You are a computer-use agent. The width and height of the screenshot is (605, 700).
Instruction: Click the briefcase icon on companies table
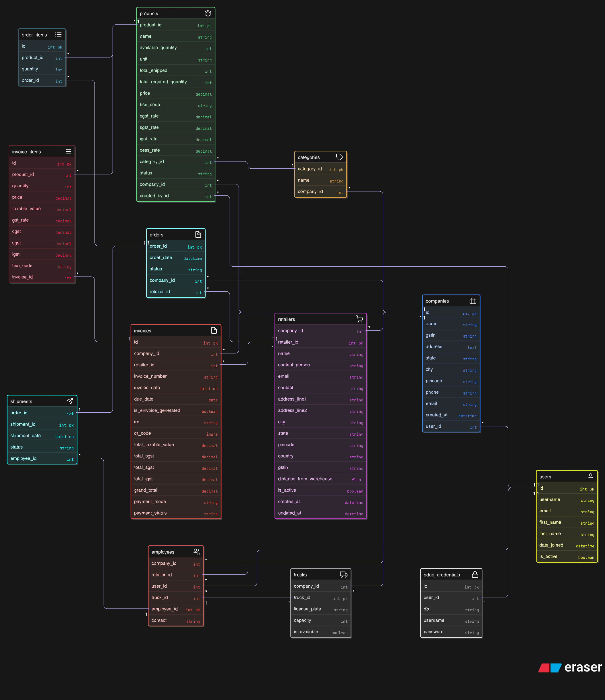[x=473, y=301]
